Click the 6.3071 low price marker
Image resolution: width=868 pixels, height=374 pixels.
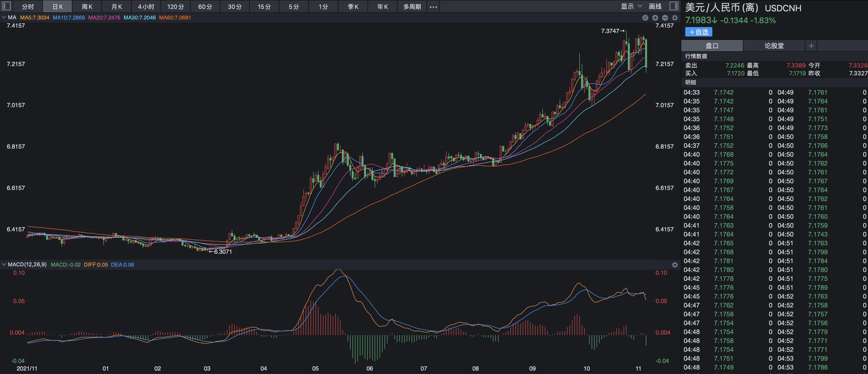[220, 252]
